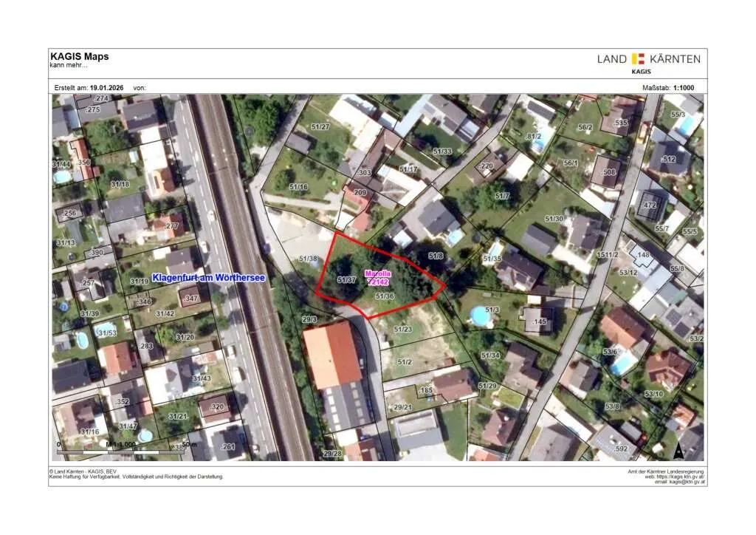Select parcel label 29/3
The height and width of the screenshot is (535, 756).
309,320
